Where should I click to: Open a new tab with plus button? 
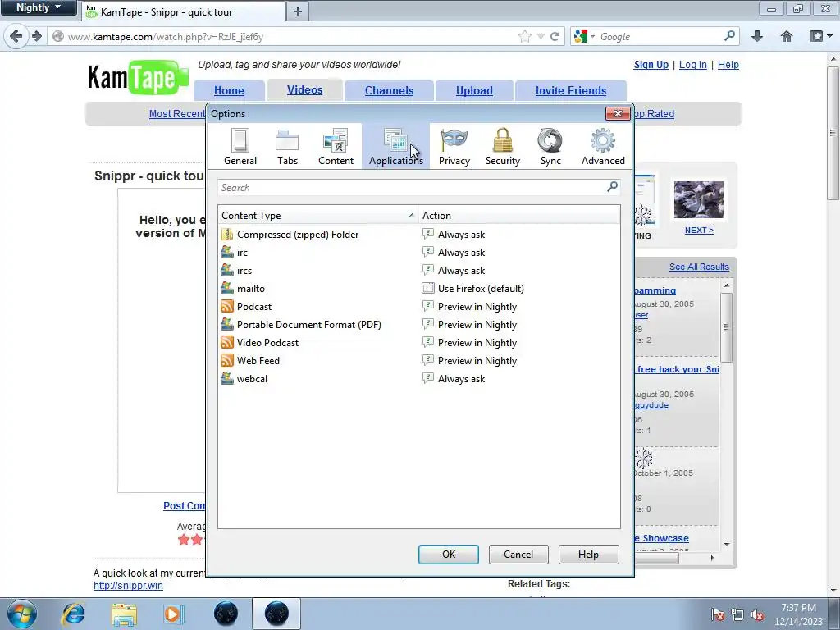click(297, 11)
